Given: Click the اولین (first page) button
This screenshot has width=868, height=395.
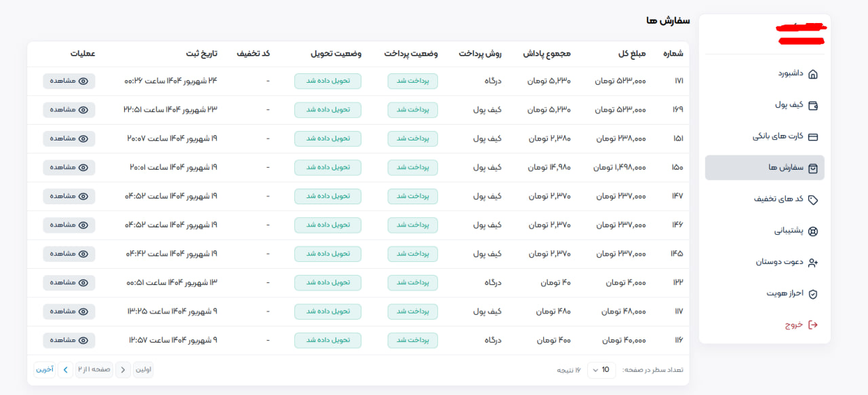Looking at the screenshot, I should [x=143, y=370].
